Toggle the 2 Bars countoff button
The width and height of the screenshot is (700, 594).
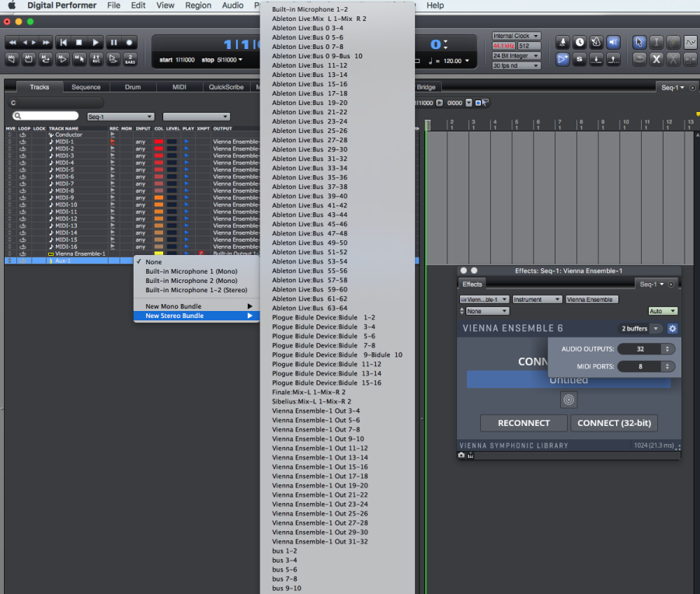point(130,59)
